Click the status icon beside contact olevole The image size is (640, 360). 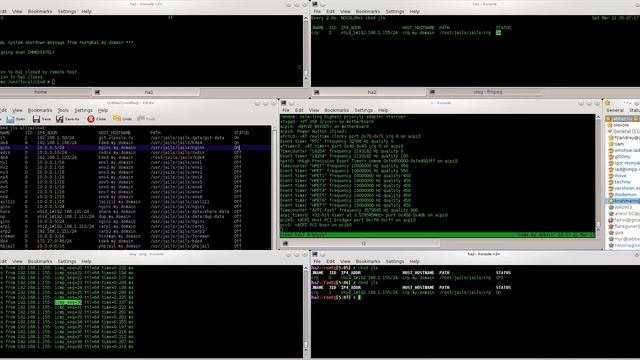610,125
